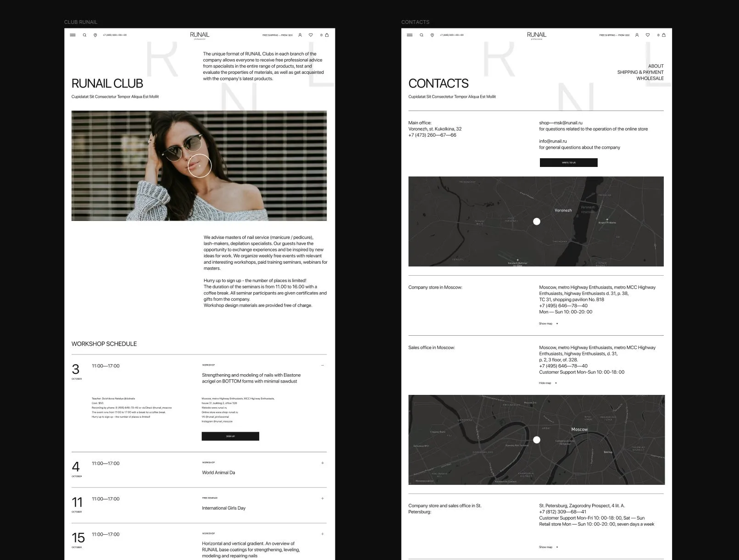Click WRITE TO US button
This screenshot has width=739, height=560.
pos(568,162)
